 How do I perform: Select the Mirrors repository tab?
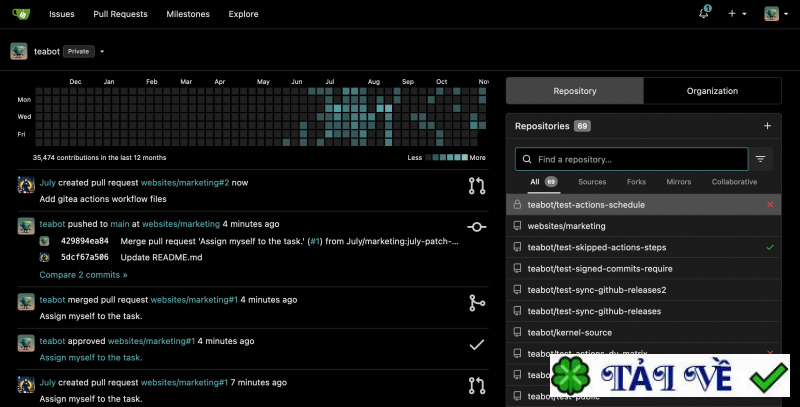coord(679,182)
